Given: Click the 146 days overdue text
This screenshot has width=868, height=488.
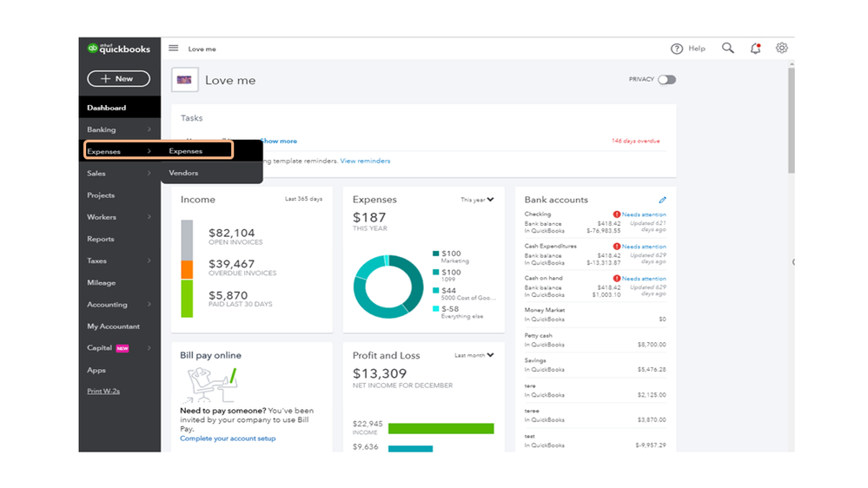Looking at the screenshot, I should coord(635,141).
